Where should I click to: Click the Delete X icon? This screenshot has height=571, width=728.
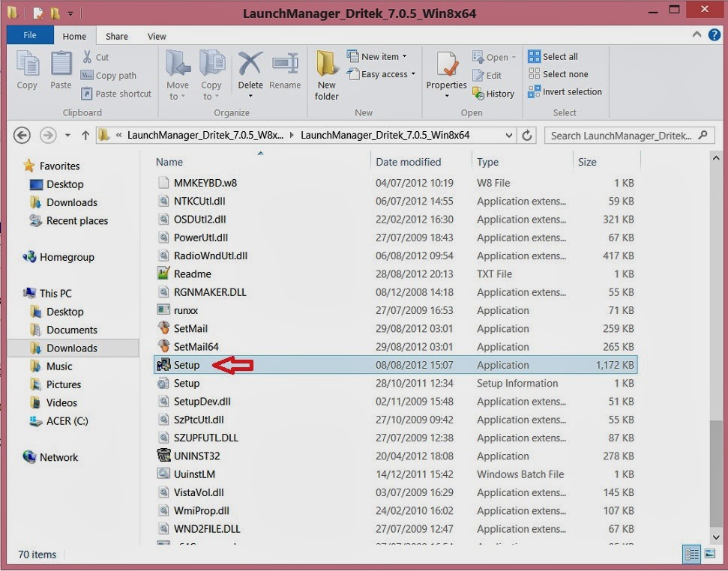(x=250, y=64)
